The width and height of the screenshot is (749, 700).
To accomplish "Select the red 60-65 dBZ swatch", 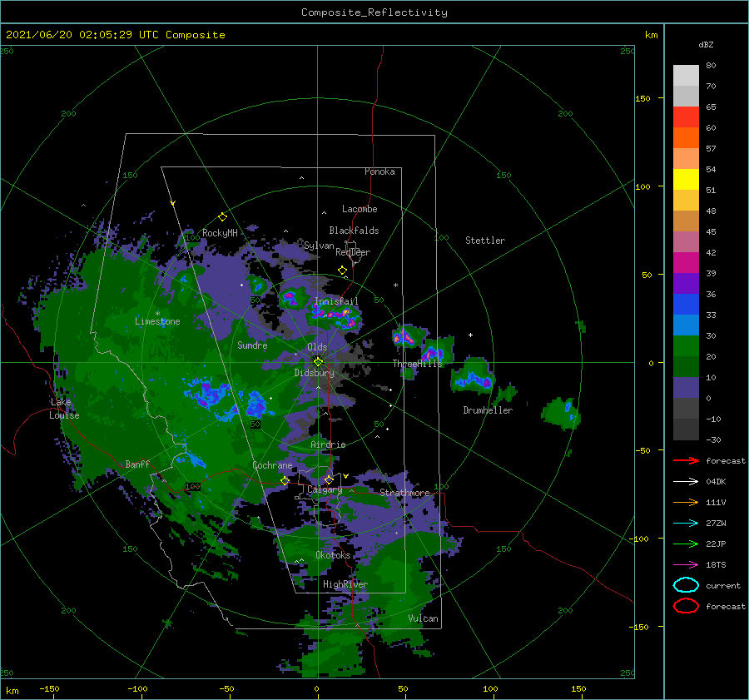I will (x=686, y=117).
